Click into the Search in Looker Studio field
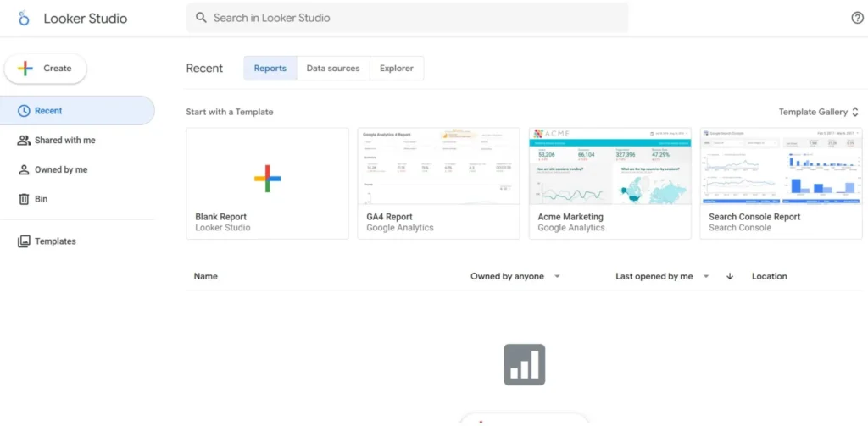868x426 pixels. (407, 18)
